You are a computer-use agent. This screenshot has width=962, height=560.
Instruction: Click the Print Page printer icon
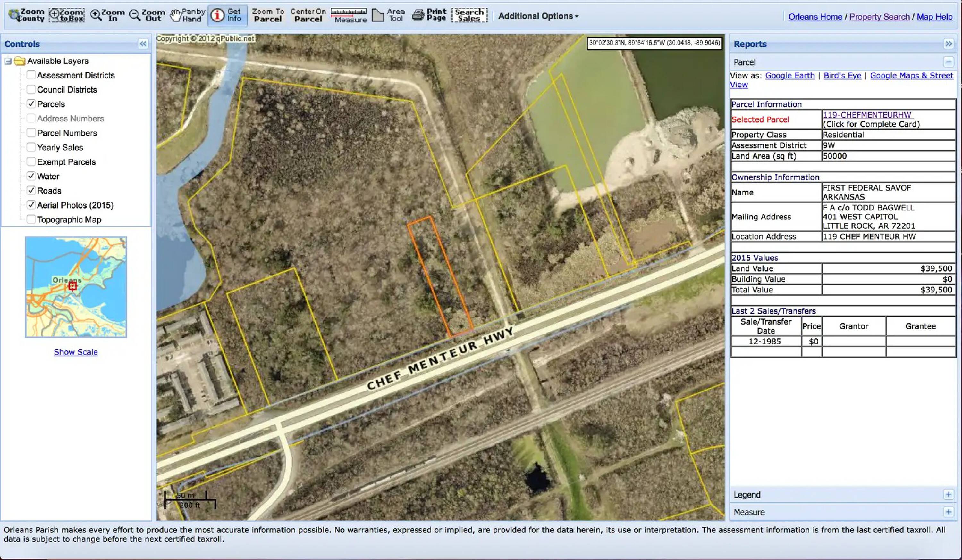point(429,15)
